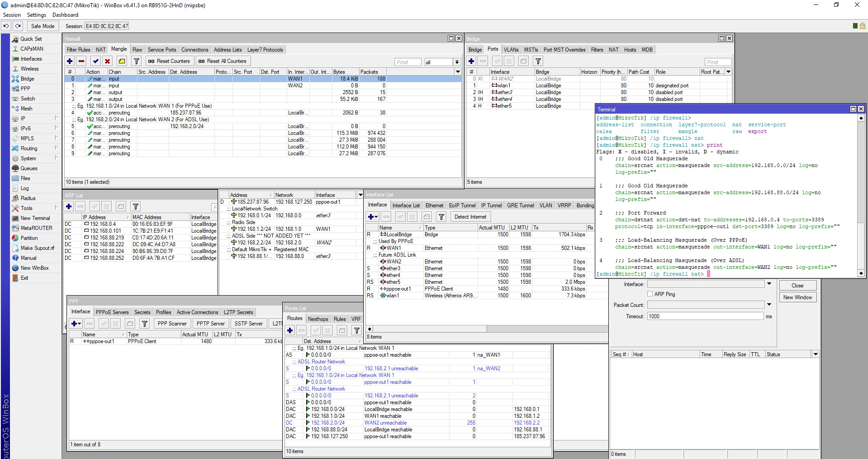Open Interfaces from sidebar
The height and width of the screenshot is (459, 868).
coord(31,59)
